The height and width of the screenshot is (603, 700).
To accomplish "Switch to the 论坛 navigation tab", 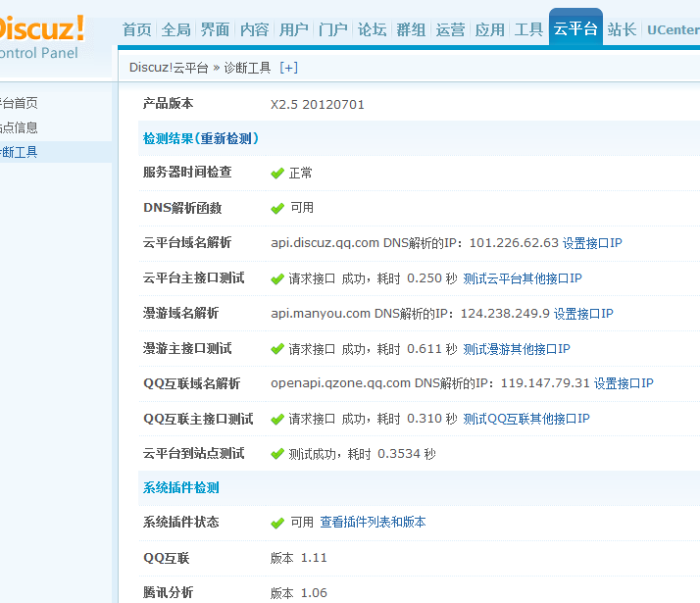I will 372,29.
